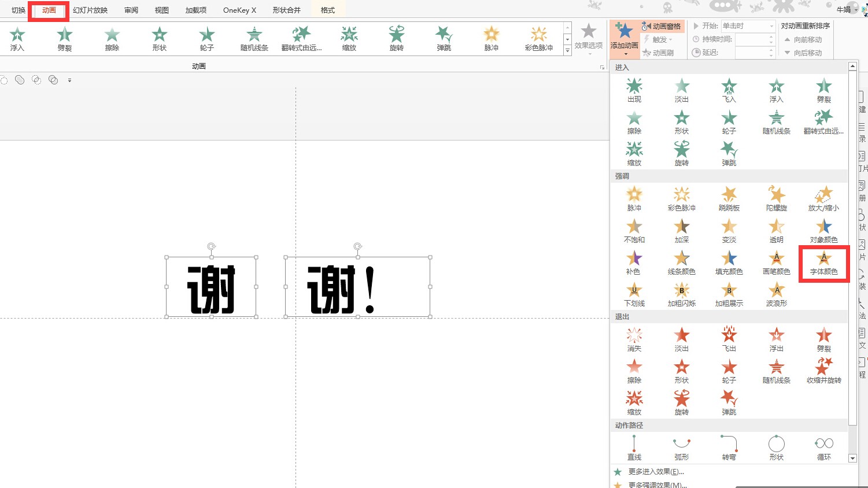Screen dimensions: 868x488
Task: Pick the 循环 motion path icon
Action: [x=823, y=448]
